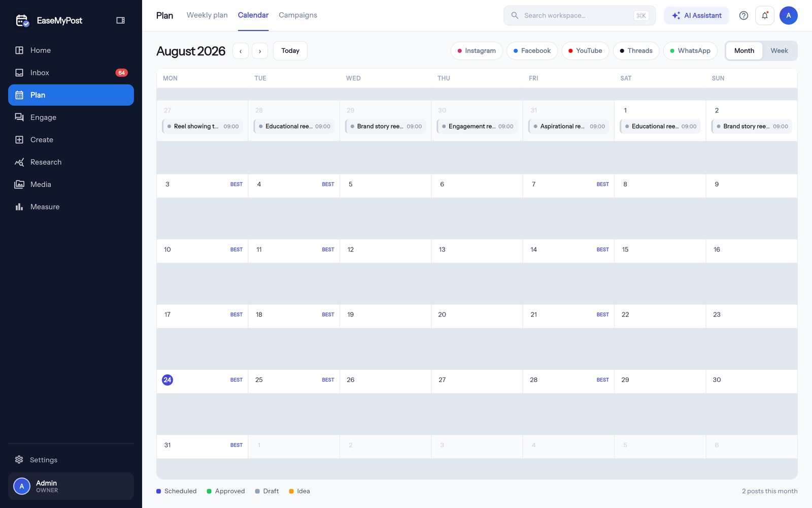Open notifications bell
Screen dimensions: 812x508
point(765,15)
